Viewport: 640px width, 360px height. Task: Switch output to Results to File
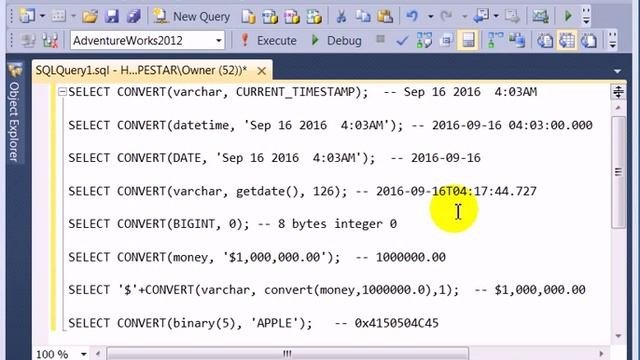coord(589,40)
